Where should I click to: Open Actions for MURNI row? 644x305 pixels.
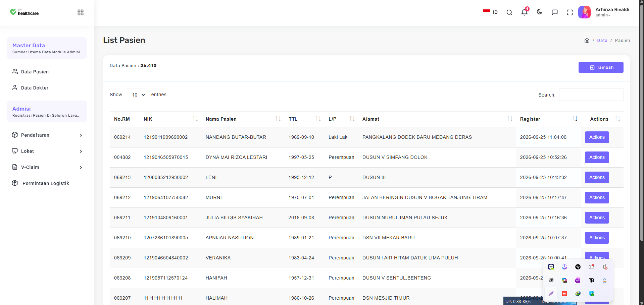click(x=597, y=197)
